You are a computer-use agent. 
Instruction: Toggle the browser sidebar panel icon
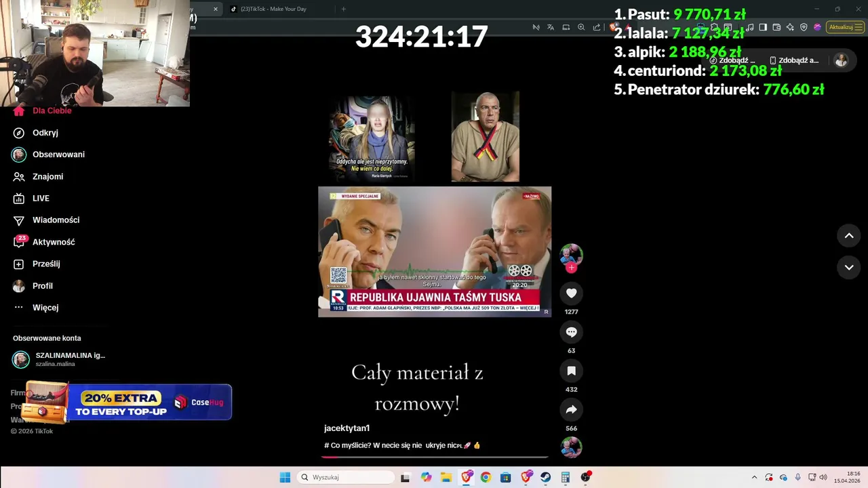click(x=763, y=27)
